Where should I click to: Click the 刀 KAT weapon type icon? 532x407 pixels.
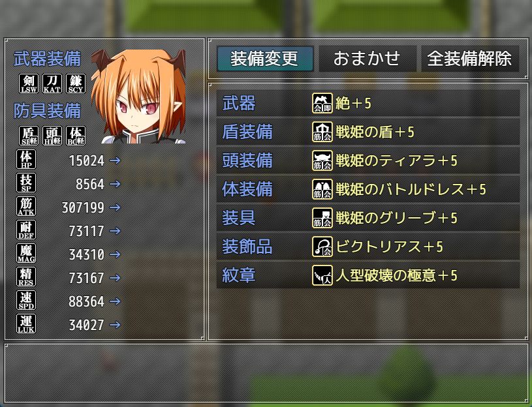point(52,83)
